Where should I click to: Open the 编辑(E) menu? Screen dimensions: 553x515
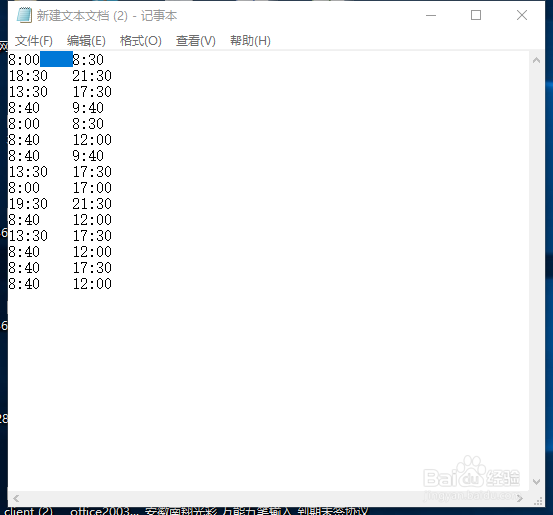click(x=86, y=41)
